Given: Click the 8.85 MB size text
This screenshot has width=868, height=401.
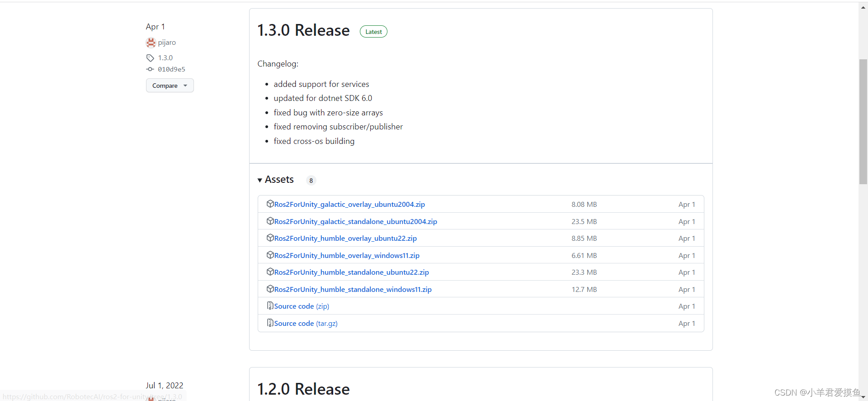Looking at the screenshot, I should point(584,239).
